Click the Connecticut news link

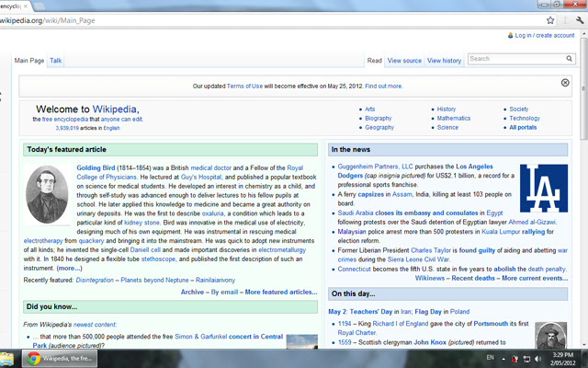354,270
